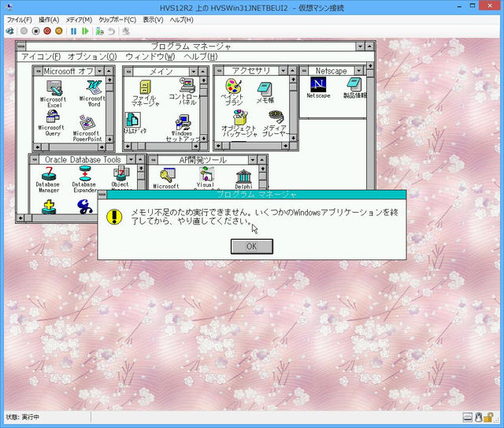Send Ctrl+Alt+Del using the toolbar icon
This screenshot has width=504, height=428.
[10, 32]
